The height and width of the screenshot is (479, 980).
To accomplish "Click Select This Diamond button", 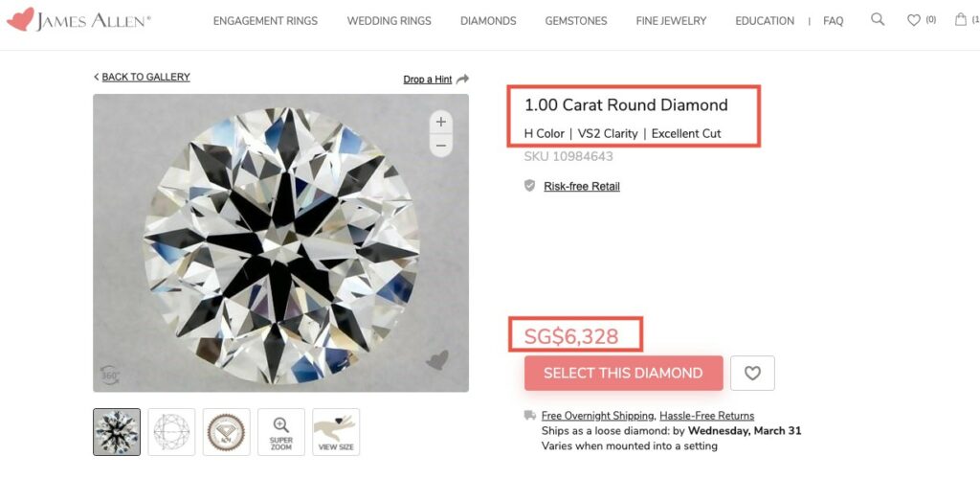I will [x=623, y=374].
